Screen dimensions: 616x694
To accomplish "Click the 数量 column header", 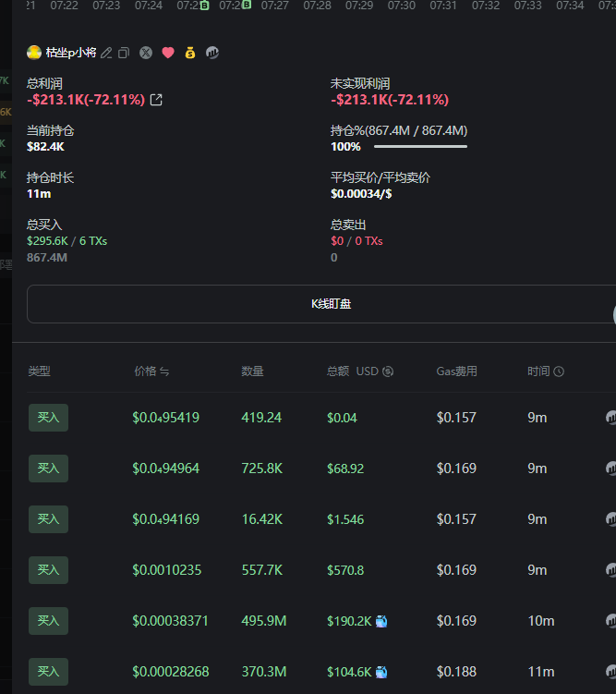I will [x=252, y=371].
